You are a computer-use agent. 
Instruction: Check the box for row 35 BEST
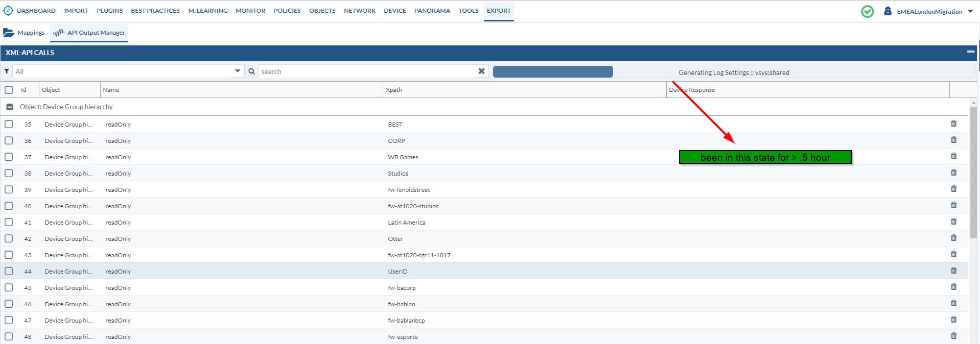click(x=9, y=124)
